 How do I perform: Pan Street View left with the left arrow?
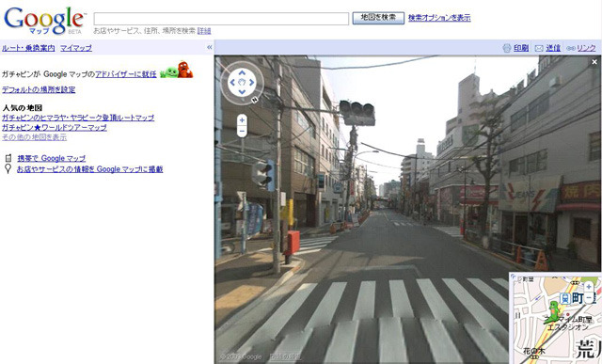(x=232, y=82)
